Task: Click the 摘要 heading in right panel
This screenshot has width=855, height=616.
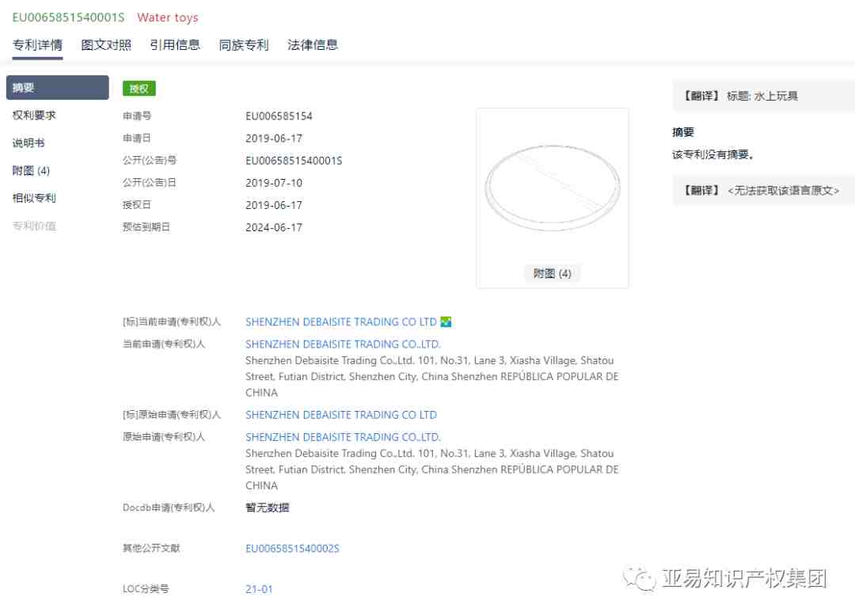Action: [x=682, y=132]
